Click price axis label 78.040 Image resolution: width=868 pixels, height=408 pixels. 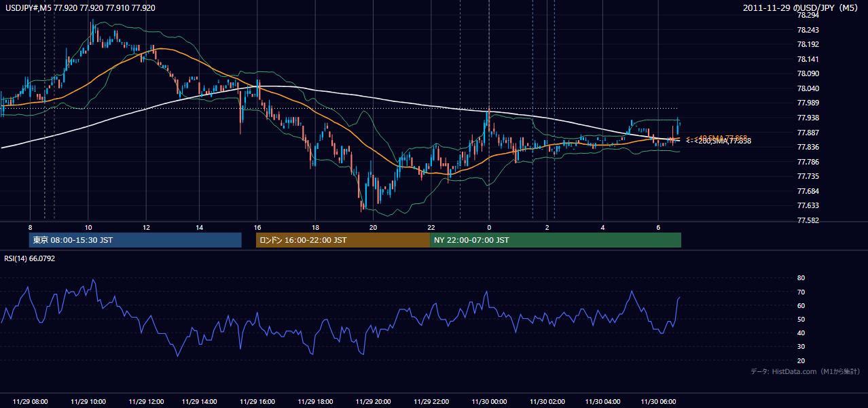tap(808, 88)
